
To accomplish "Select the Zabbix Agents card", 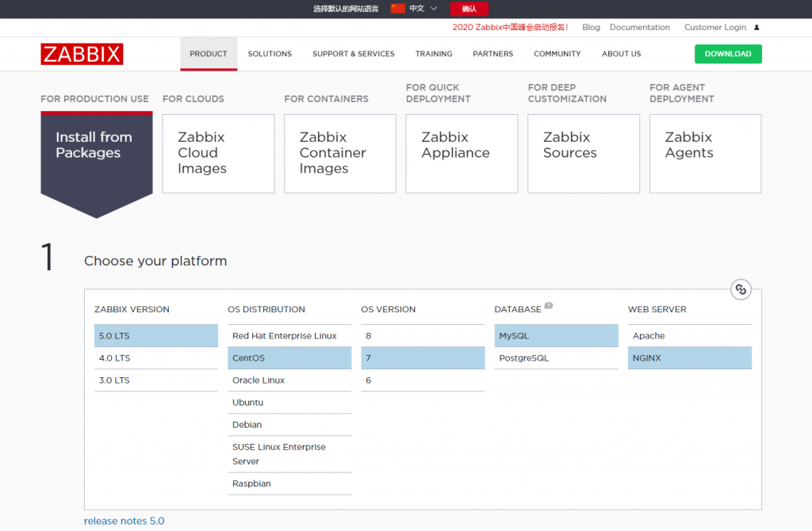I will click(x=705, y=154).
